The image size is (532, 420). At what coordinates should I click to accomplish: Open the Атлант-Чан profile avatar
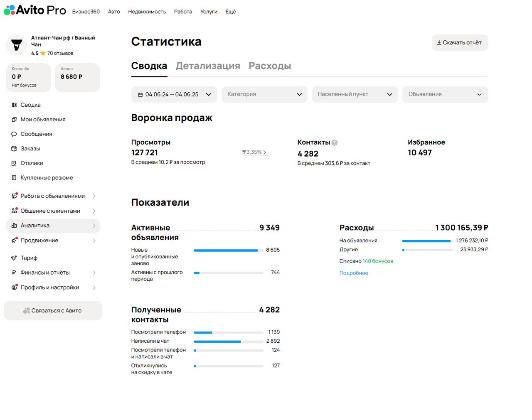[x=17, y=45]
